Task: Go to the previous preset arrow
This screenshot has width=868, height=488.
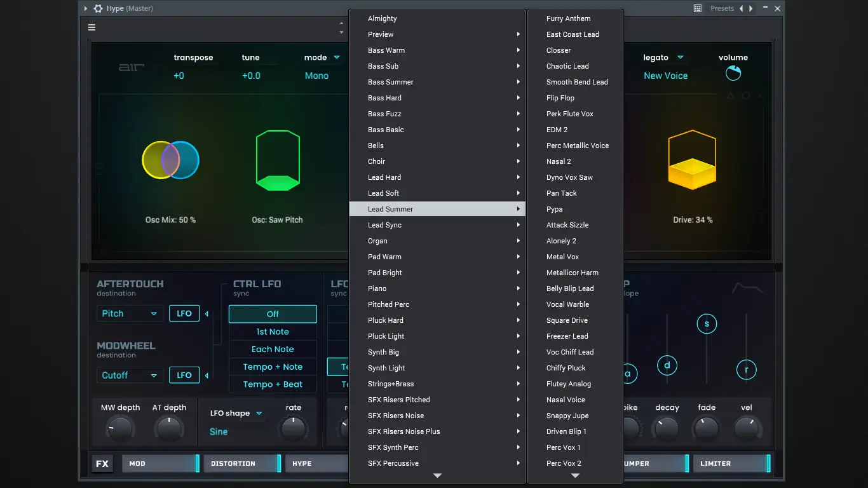Action: coord(742,8)
